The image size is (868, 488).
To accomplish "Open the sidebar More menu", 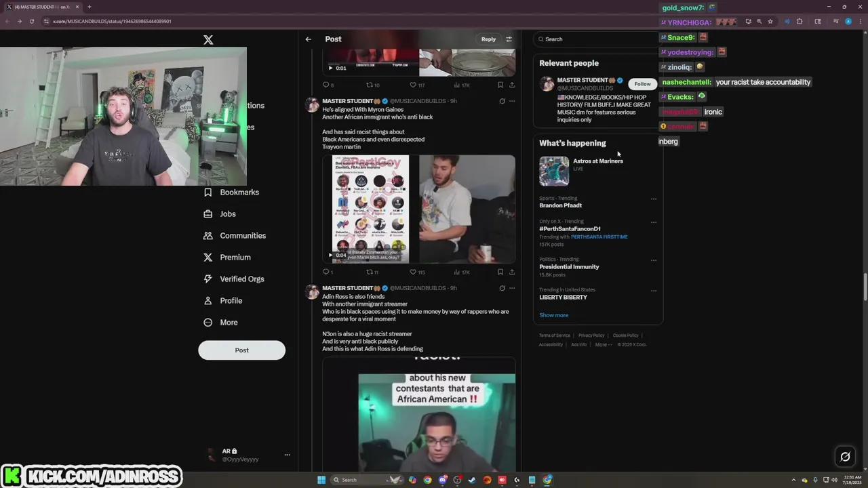I will click(x=220, y=323).
